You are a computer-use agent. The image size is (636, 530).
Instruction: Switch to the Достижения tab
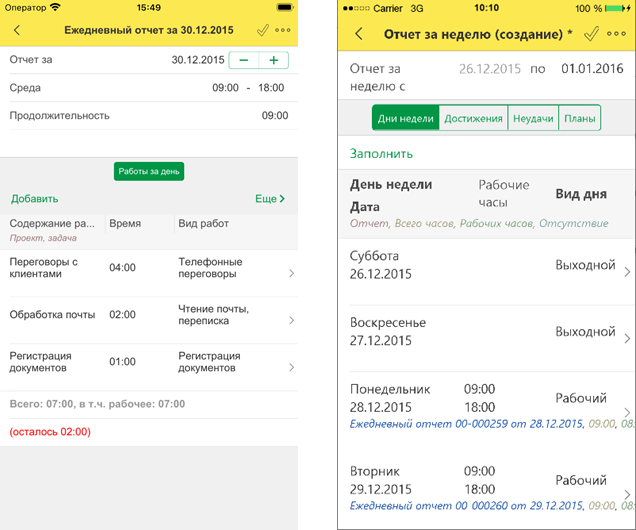click(x=473, y=118)
